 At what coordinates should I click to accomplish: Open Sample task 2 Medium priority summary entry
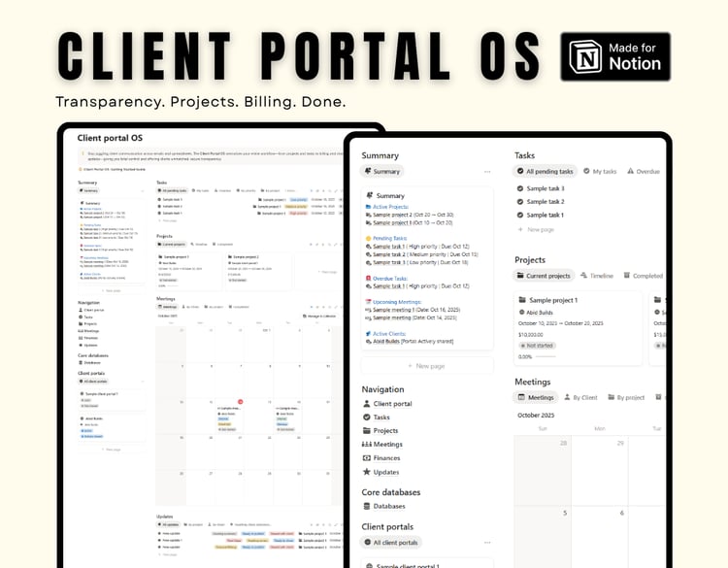[425, 254]
